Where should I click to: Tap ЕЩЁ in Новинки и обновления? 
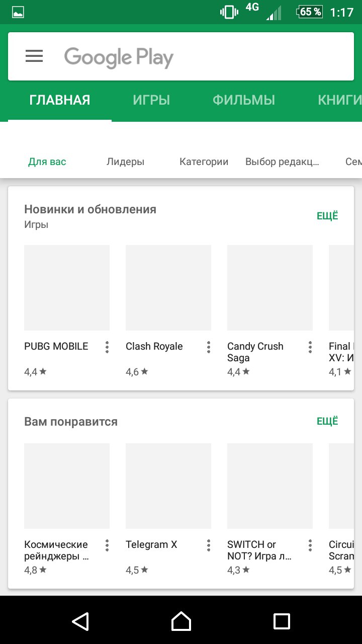327,216
